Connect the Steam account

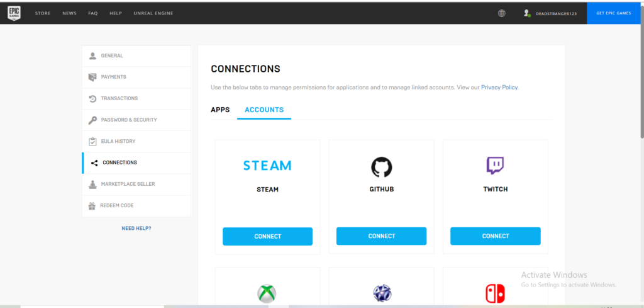click(x=268, y=236)
